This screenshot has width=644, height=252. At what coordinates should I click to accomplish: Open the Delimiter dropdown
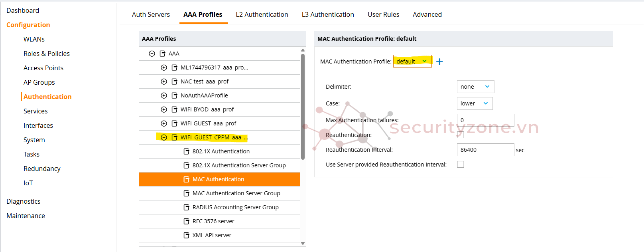[x=475, y=87]
